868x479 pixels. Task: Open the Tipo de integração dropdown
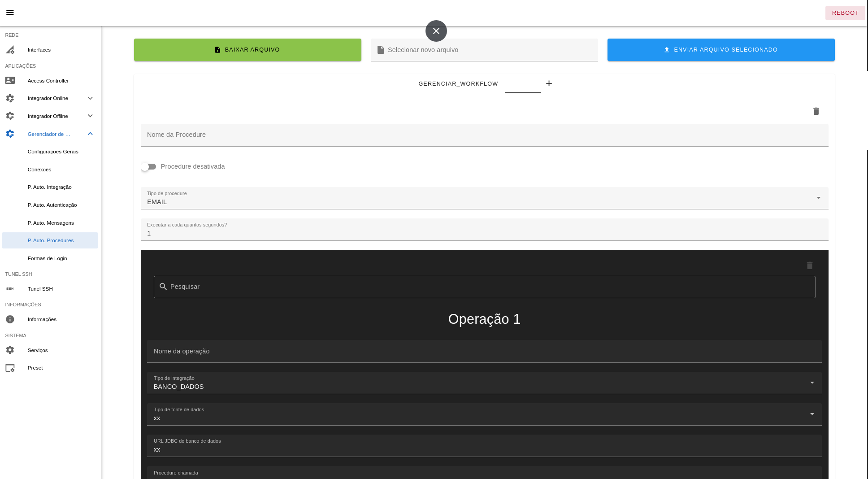484,383
